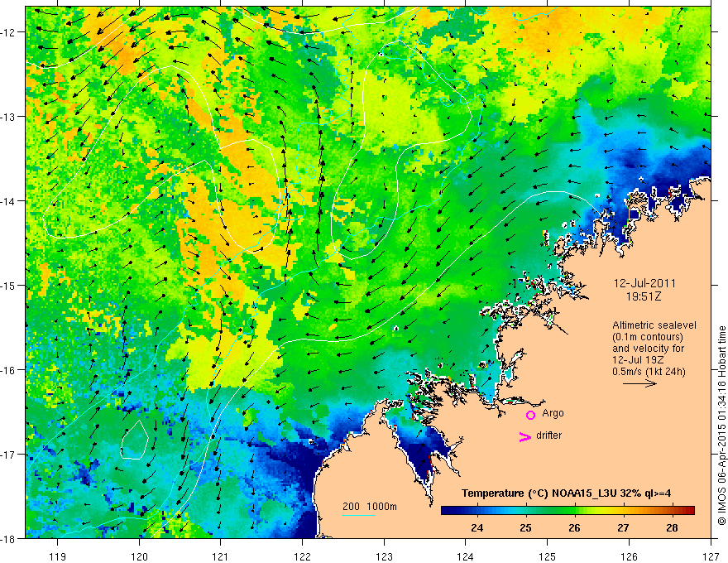Screen dimensions: 728x563
Task: Click latitude axis label -18
Action: pos(8,538)
